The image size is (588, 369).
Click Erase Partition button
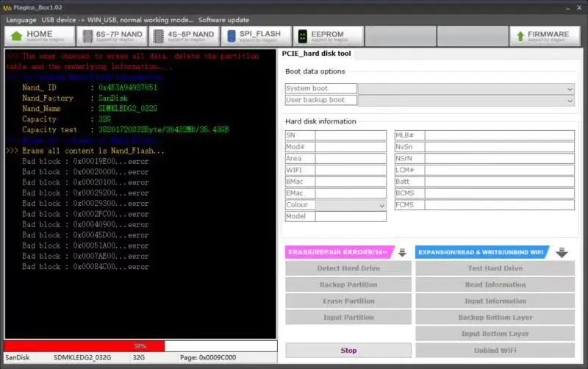coord(348,301)
